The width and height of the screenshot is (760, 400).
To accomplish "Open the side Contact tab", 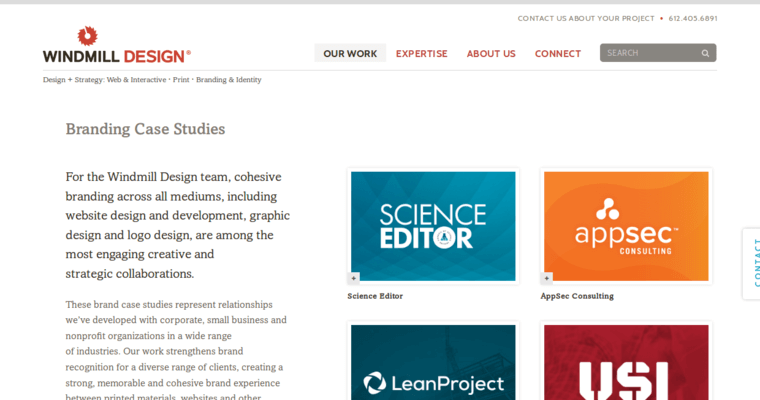I will coord(752,263).
